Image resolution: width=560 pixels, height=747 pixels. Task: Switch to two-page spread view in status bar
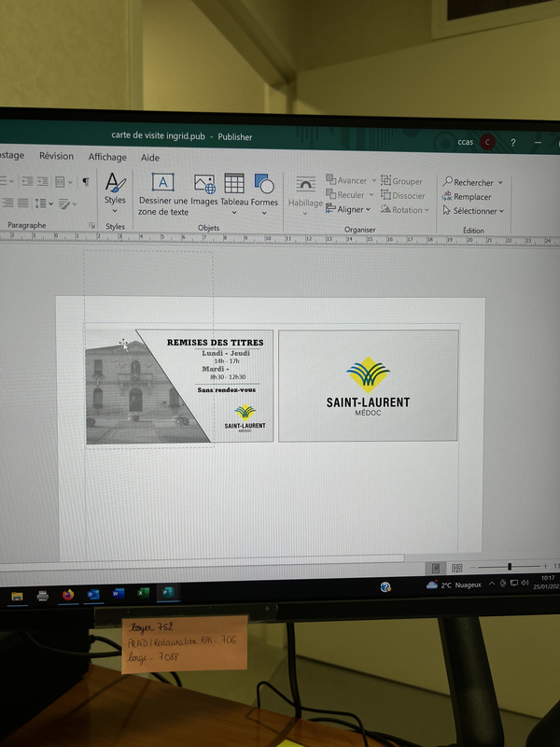(456, 568)
